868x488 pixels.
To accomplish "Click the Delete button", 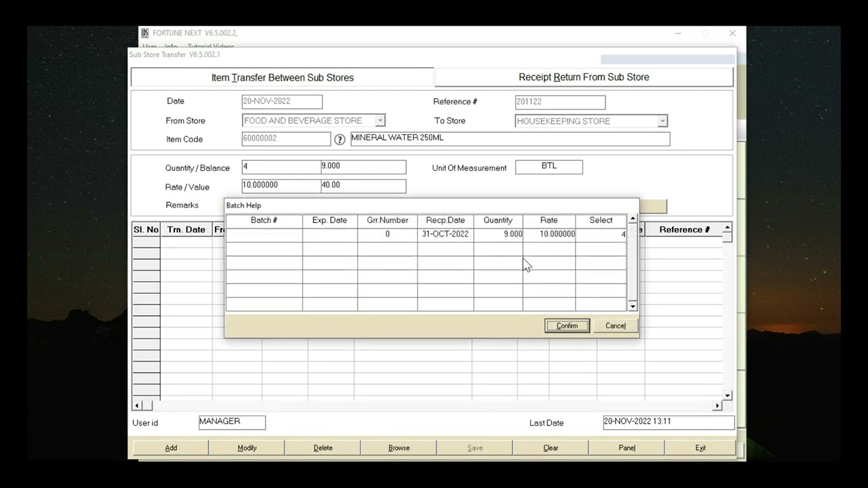I will pyautogui.click(x=323, y=447).
